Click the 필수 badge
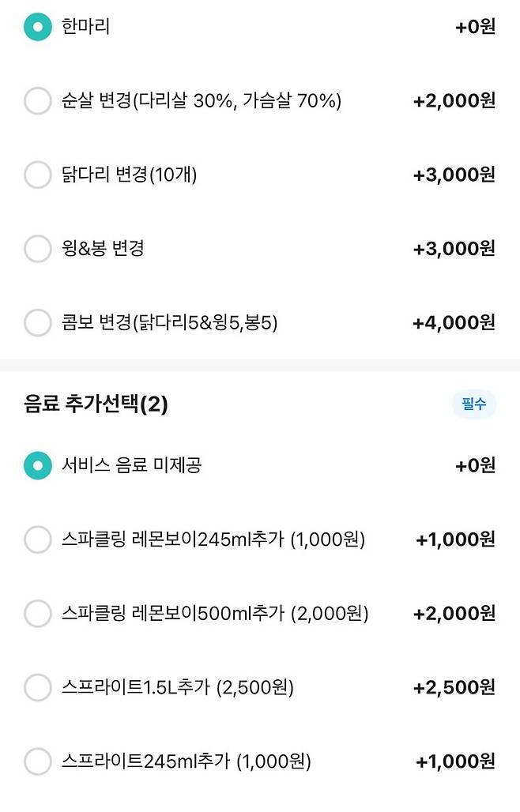520x812 pixels. tap(473, 403)
